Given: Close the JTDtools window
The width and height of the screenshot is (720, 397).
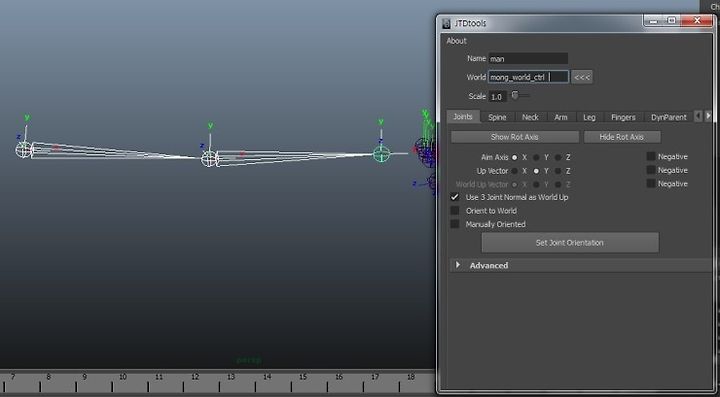Looking at the screenshot, I should click(x=697, y=21).
